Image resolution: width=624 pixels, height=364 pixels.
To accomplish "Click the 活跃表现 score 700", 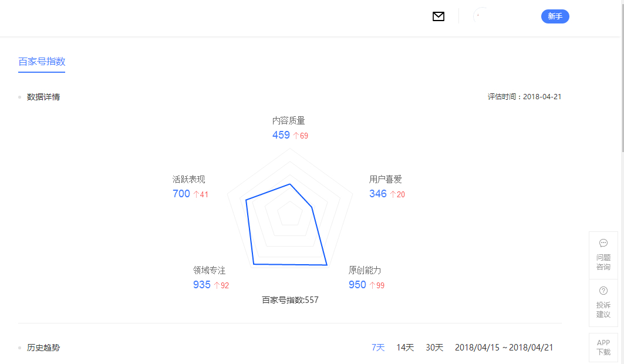I will (181, 194).
